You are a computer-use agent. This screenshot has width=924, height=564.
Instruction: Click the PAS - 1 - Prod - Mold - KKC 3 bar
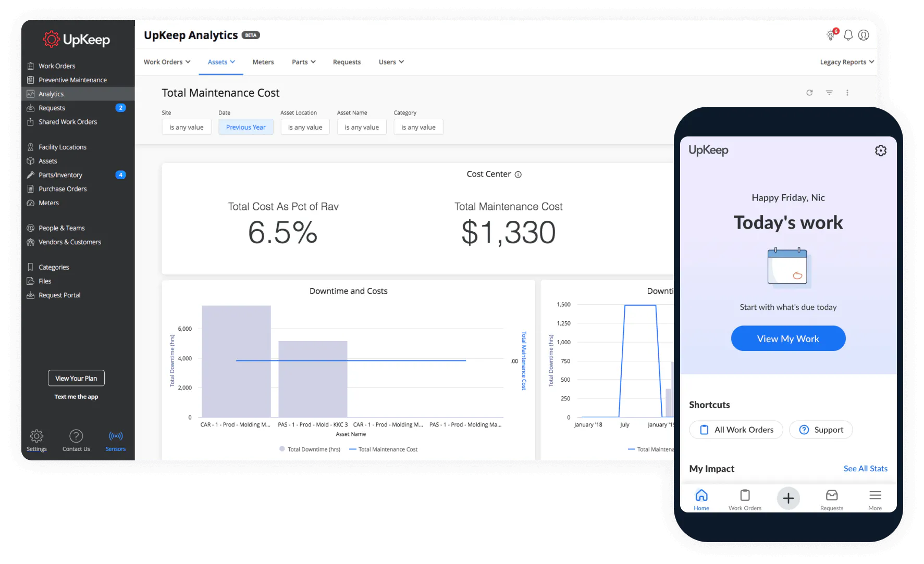pos(313,379)
